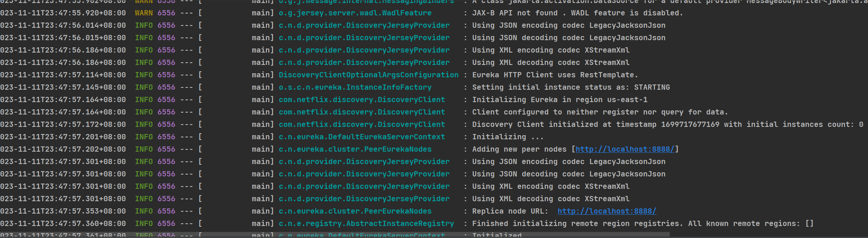Click the AbstractInstanceRegistry logger name
Viewport: 868px width, 238px height.
[x=366, y=224]
